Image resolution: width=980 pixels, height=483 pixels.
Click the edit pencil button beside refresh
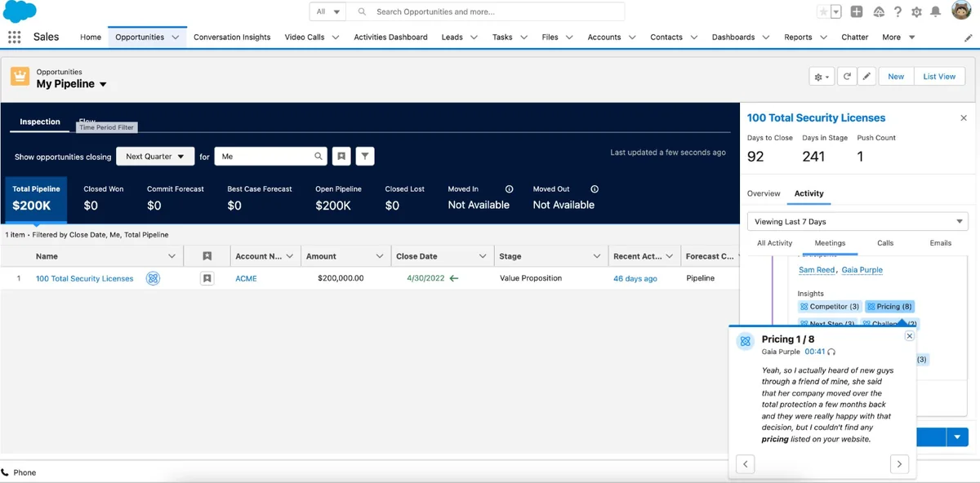[x=866, y=76]
